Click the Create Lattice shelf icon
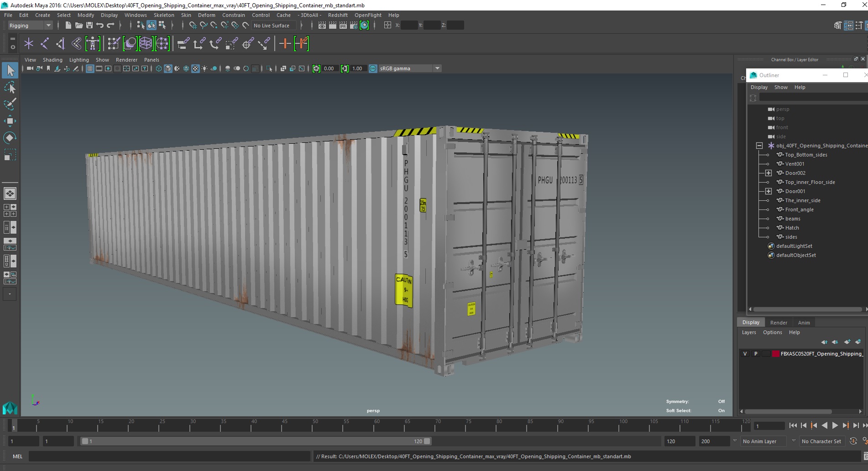Image resolution: width=868 pixels, height=471 pixels. (146, 44)
